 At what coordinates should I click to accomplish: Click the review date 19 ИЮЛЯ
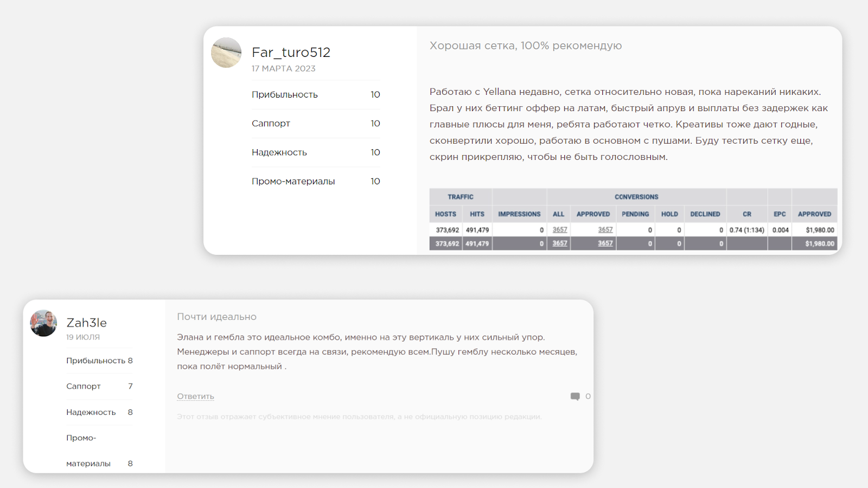click(83, 337)
